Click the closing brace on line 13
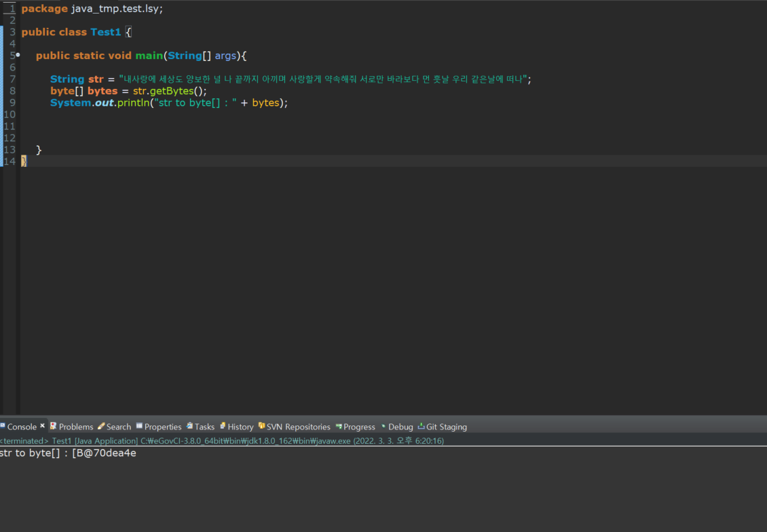This screenshot has height=532, width=767. click(x=39, y=150)
